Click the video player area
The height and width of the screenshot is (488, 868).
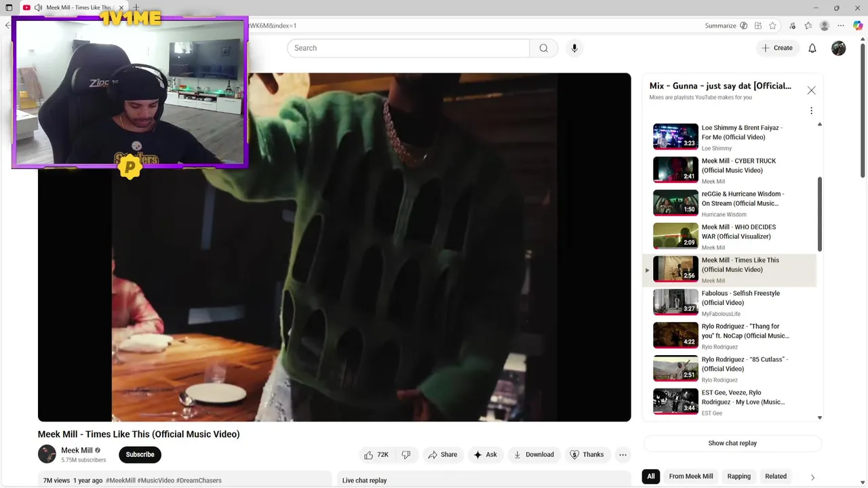tap(334, 247)
